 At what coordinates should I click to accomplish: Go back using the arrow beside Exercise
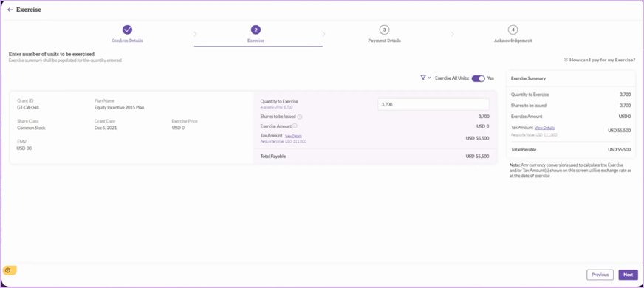(10, 10)
